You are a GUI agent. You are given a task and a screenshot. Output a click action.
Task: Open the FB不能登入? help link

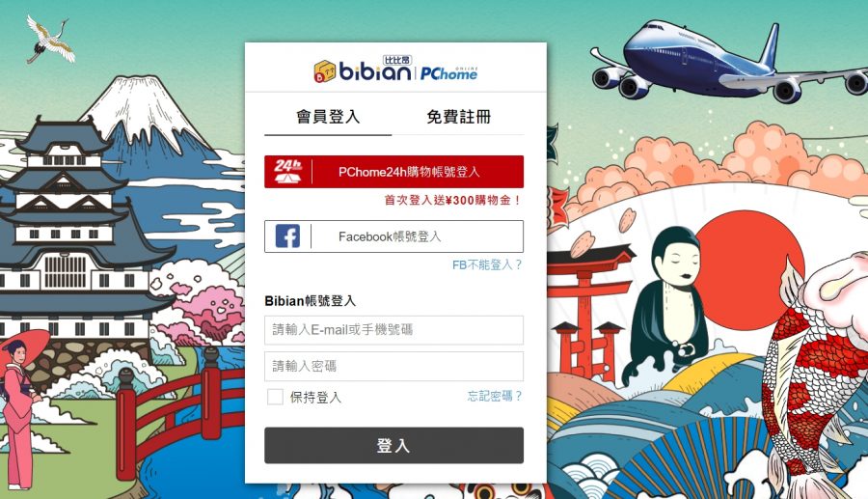pyautogui.click(x=487, y=264)
